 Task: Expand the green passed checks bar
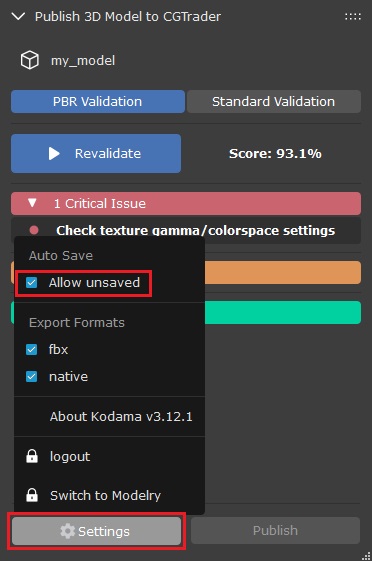coord(283,313)
